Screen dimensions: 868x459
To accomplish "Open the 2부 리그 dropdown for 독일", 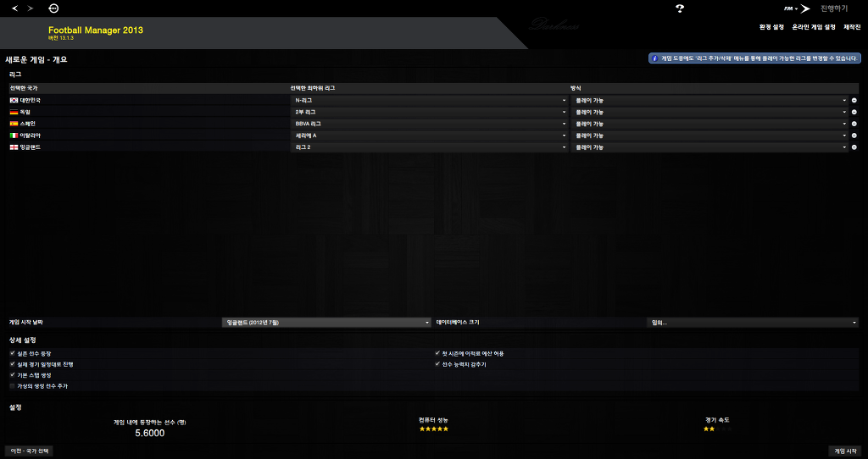I will pos(430,113).
